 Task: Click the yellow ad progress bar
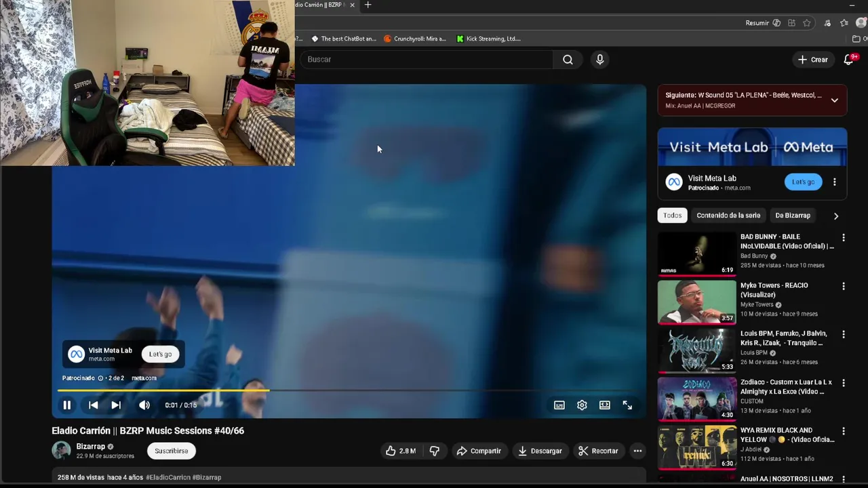pyautogui.click(x=163, y=390)
